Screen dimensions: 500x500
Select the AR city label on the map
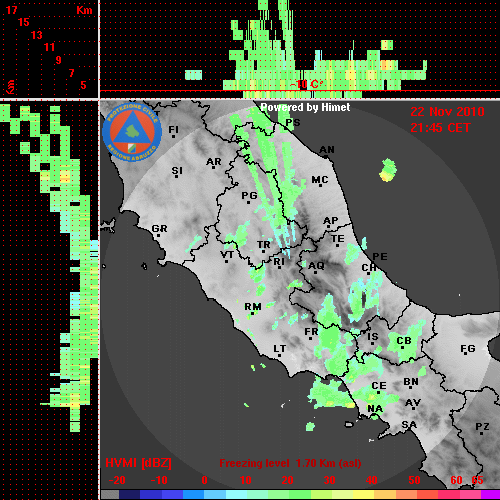click(x=214, y=162)
